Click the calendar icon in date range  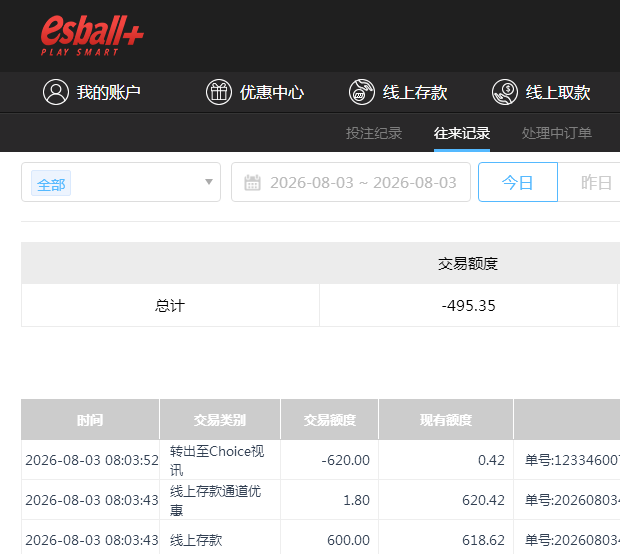tap(252, 183)
